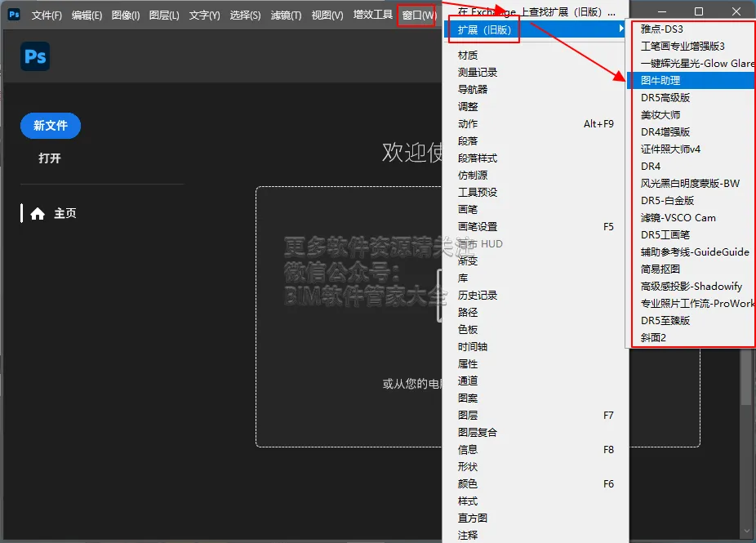Open the 文件(F) menu
The image size is (756, 543).
[47, 16]
